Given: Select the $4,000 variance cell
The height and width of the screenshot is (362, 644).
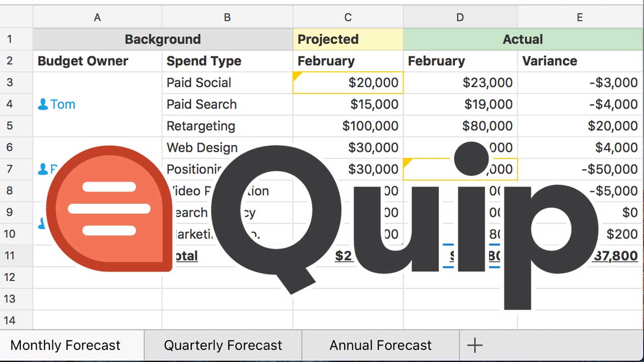Looking at the screenshot, I should click(x=581, y=147).
